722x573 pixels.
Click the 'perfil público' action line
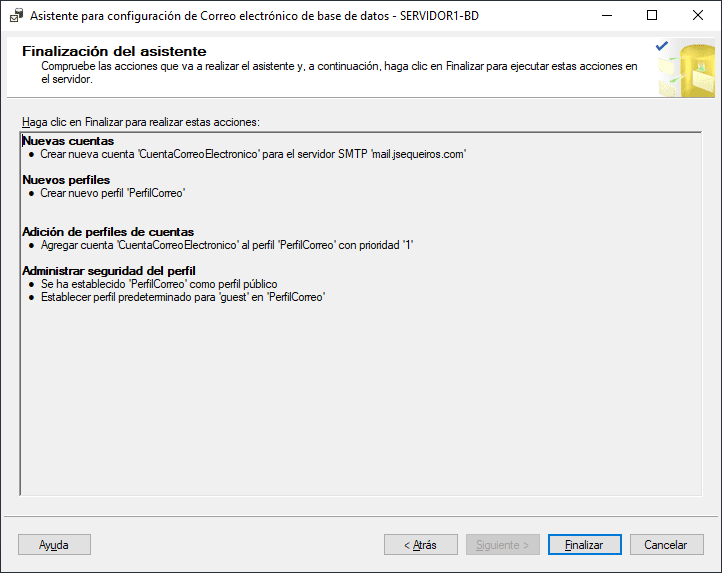pyautogui.click(x=159, y=284)
